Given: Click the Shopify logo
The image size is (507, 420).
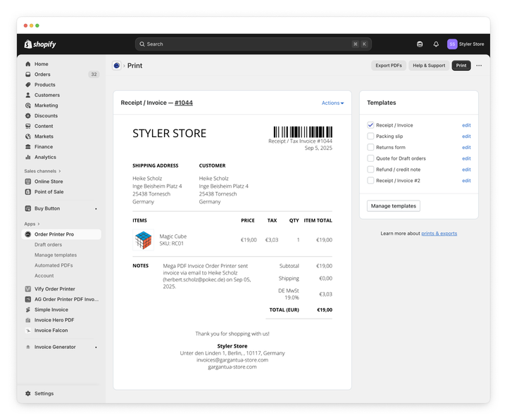Looking at the screenshot, I should pyautogui.click(x=40, y=44).
